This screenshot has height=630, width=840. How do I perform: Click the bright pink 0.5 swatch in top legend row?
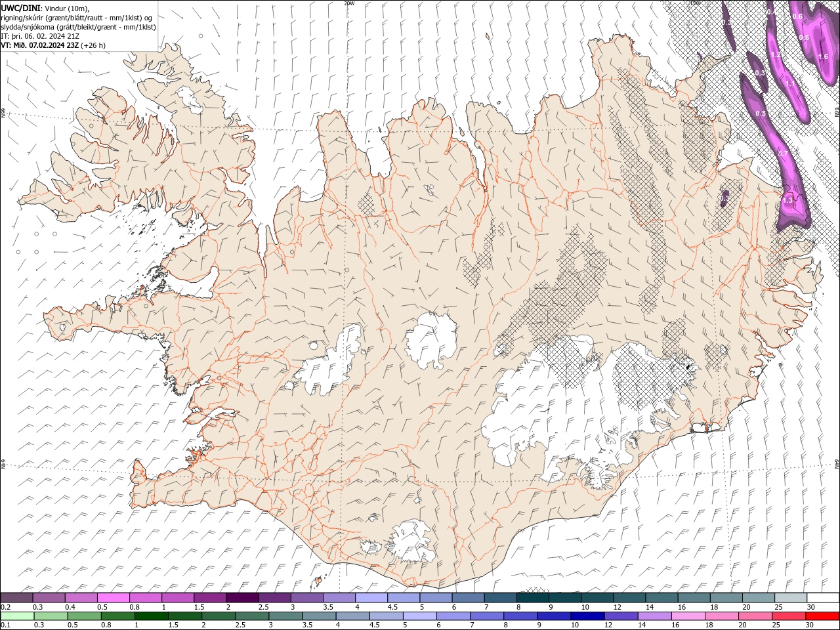(114, 598)
